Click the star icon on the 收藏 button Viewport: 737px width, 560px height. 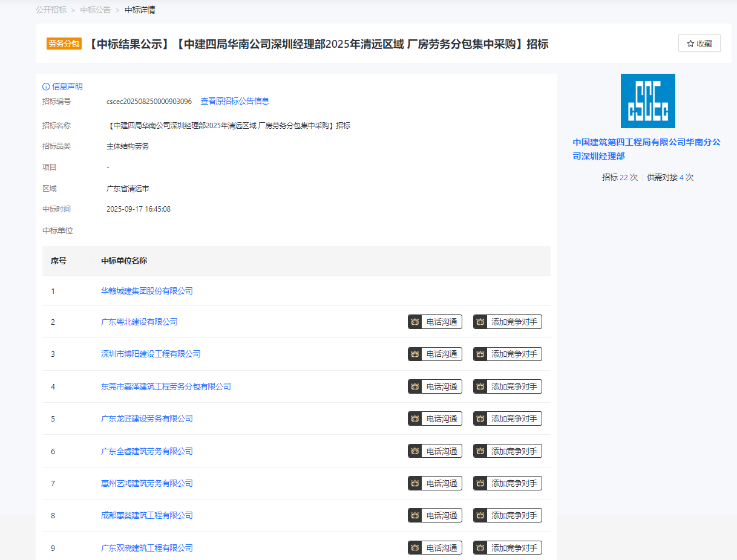pos(690,44)
